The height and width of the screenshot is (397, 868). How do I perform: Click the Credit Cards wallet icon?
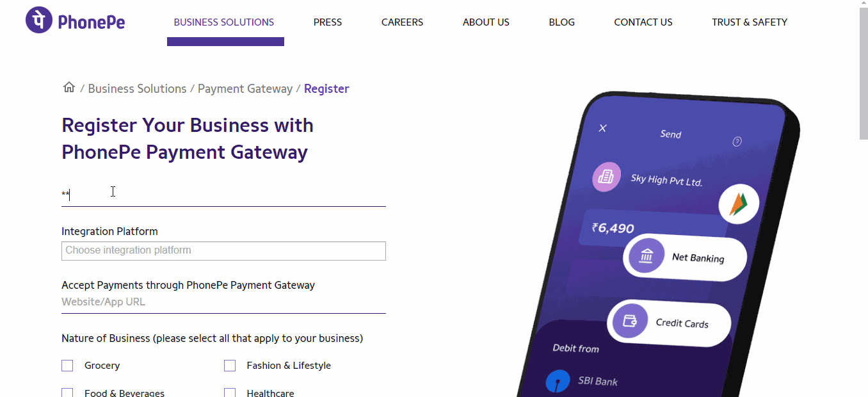click(x=629, y=321)
